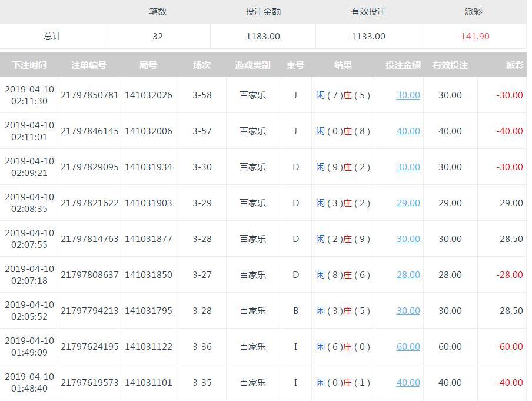
Task: Click round number 141032026
Action: click(149, 95)
